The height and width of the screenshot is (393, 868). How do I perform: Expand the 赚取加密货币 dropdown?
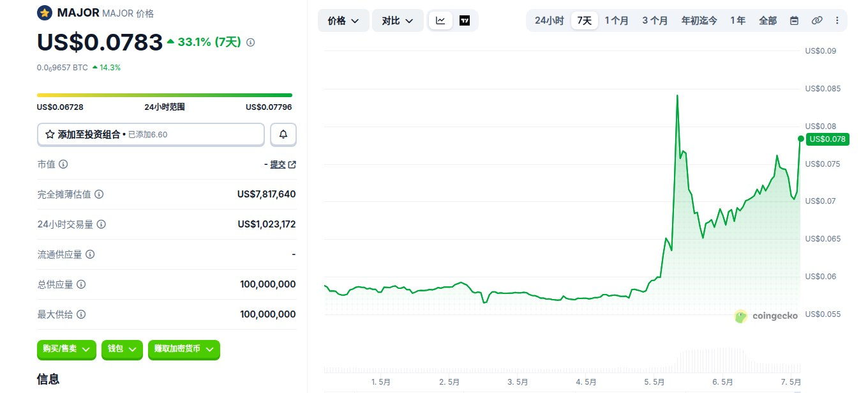click(184, 349)
